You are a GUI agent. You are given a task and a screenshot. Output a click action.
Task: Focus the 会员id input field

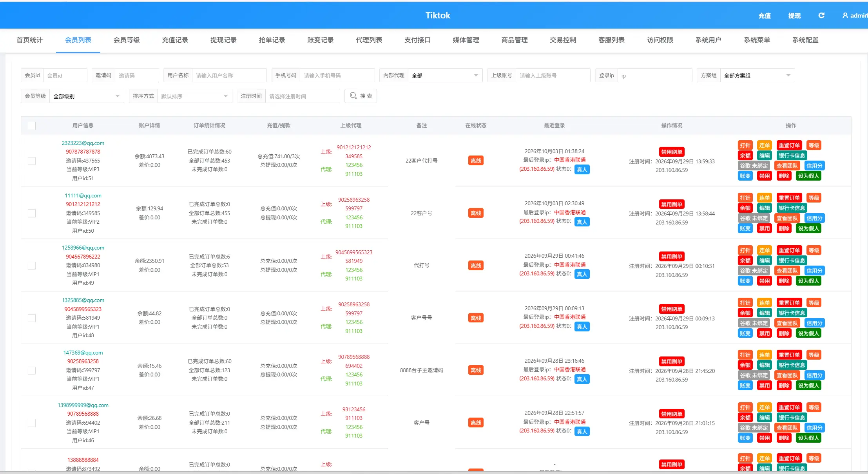point(65,75)
